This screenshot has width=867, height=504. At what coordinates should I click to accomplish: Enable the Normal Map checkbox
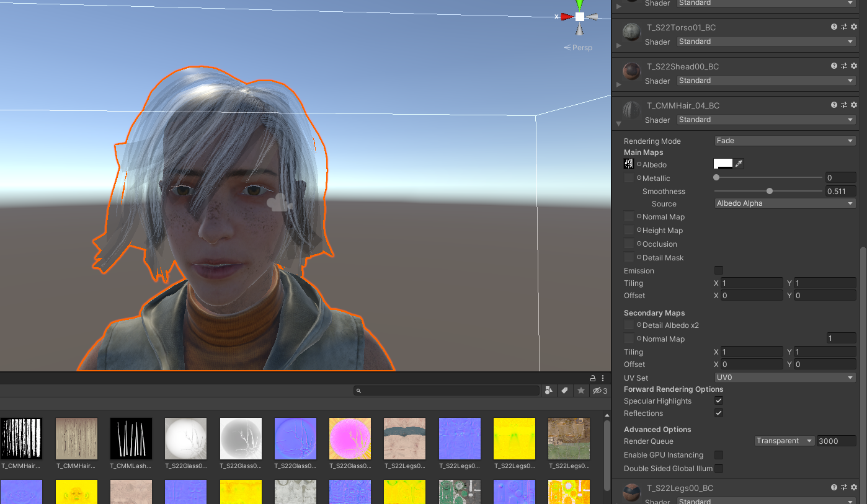tap(629, 216)
